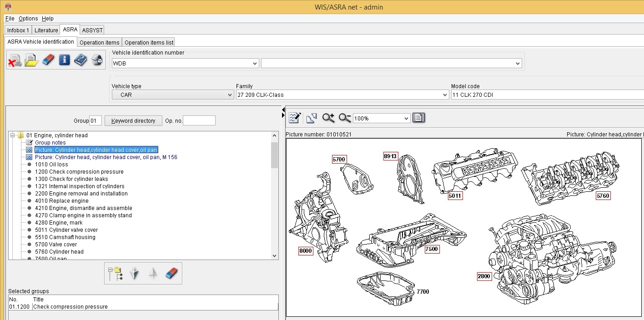Select 4270 Clamp engine in assembly stand
The width and height of the screenshot is (644, 320).
point(83,215)
